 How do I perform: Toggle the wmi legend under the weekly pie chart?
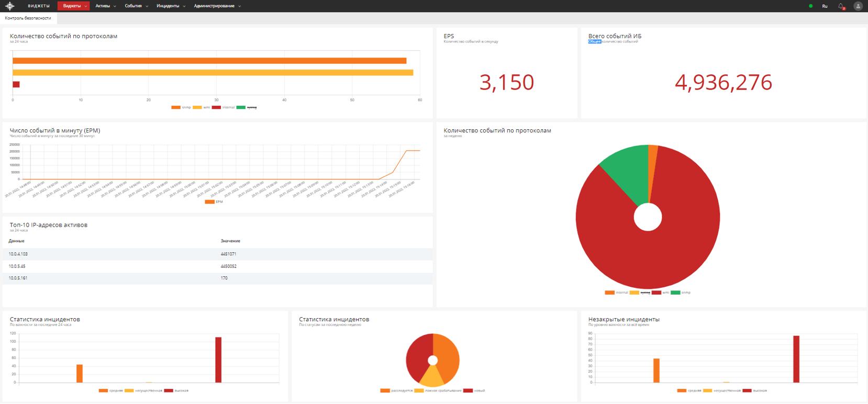point(661,293)
